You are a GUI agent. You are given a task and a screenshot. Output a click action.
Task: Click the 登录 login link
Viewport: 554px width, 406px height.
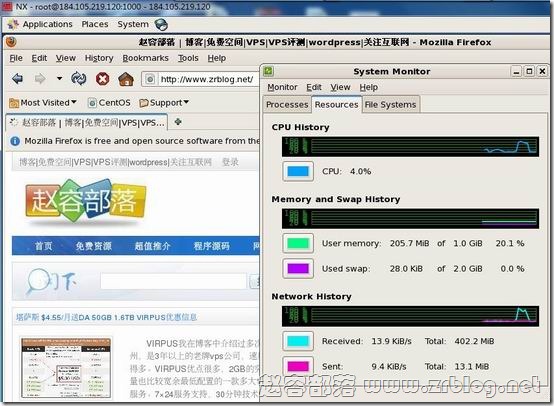230,162
